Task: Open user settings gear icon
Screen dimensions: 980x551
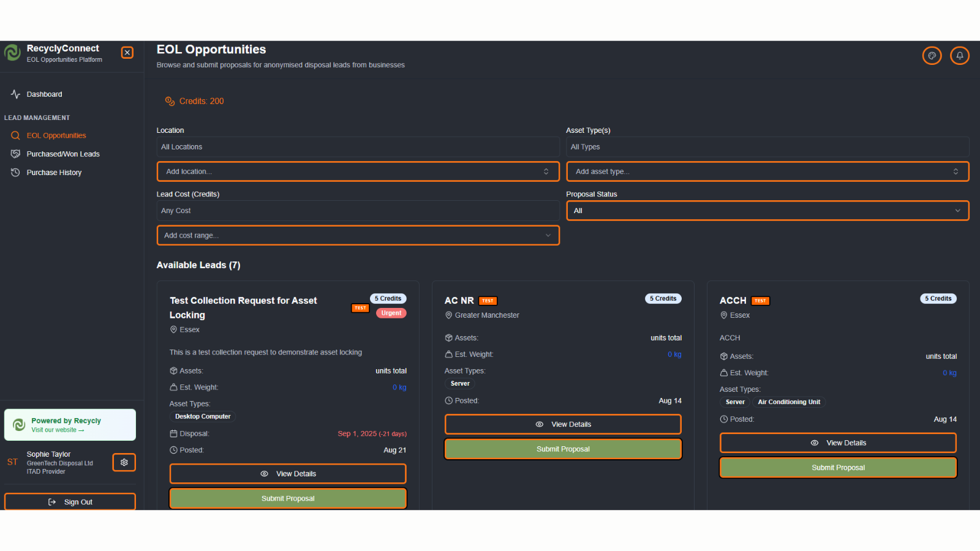Action: click(124, 462)
